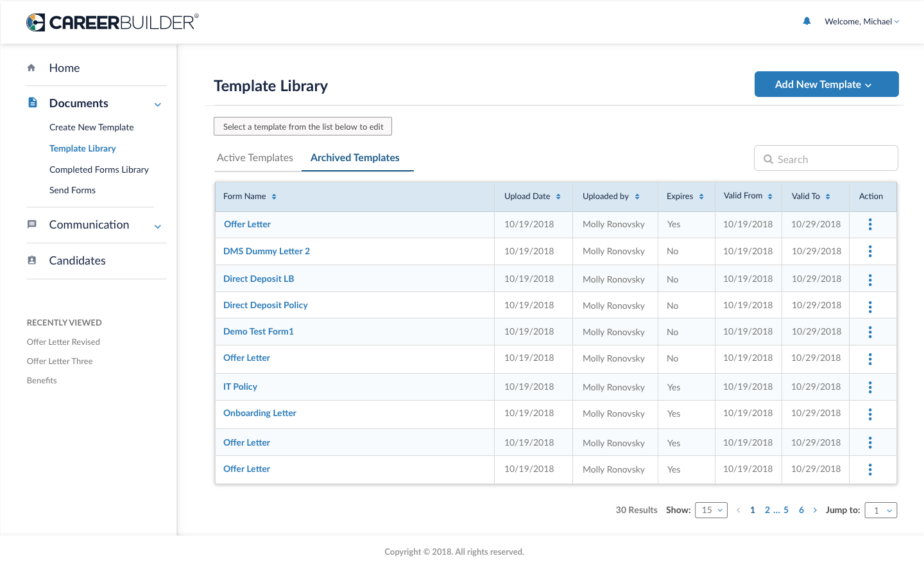The image size is (924, 567).
Task: Expand the Communication section chevron
Action: pyautogui.click(x=158, y=226)
